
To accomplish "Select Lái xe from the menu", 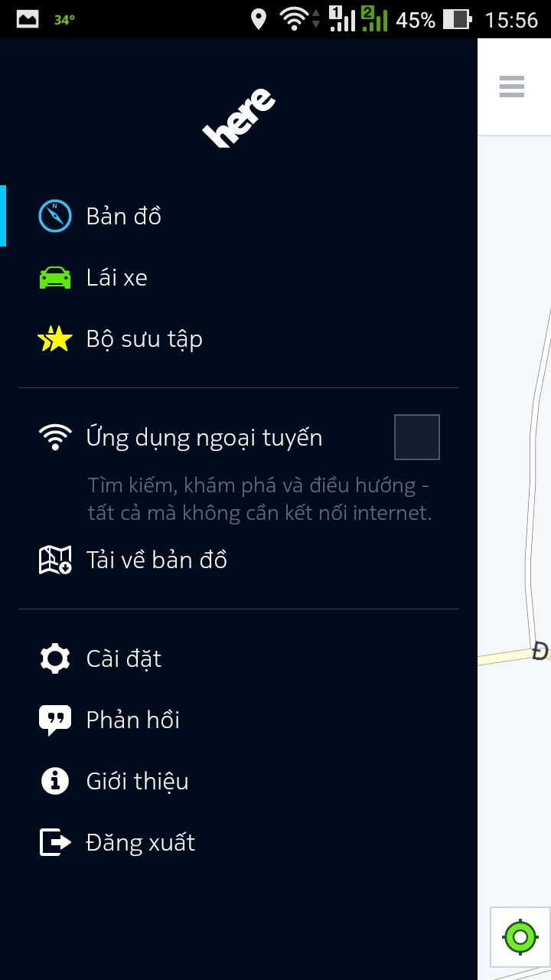I will click(239, 277).
